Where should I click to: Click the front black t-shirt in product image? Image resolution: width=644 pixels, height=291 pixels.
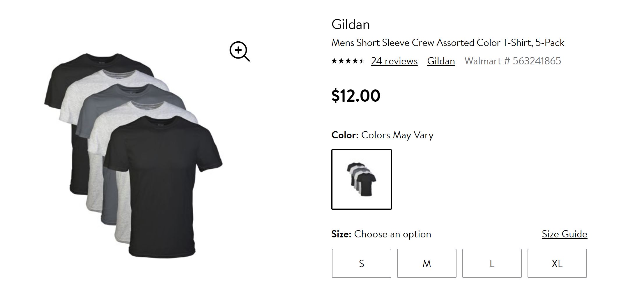point(163,186)
